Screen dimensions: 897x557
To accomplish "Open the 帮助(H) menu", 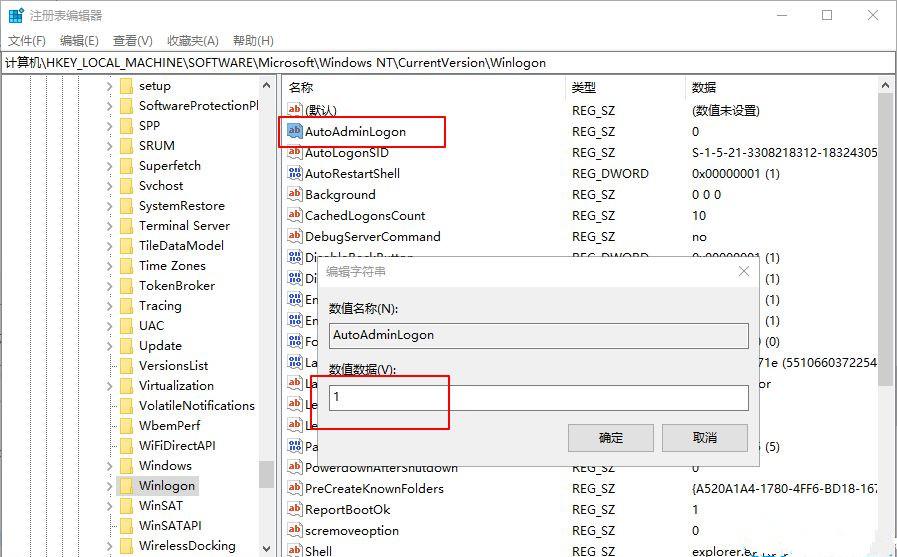I will pyautogui.click(x=253, y=41).
